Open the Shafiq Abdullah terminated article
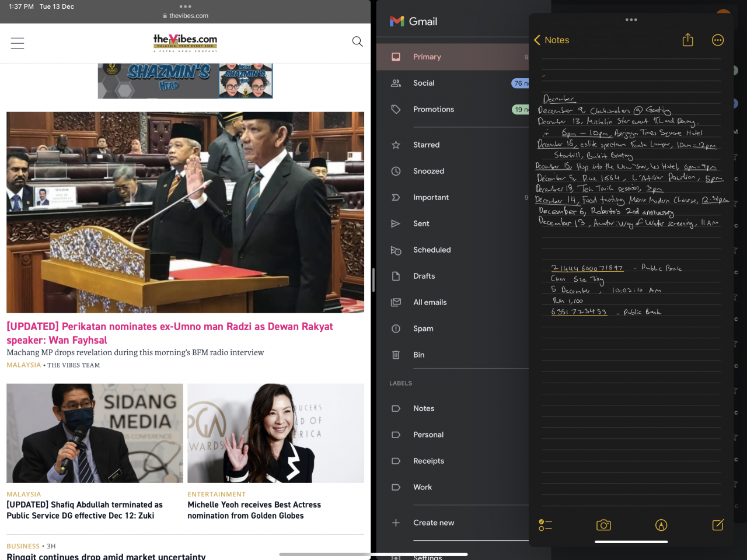747x560 pixels. [85, 510]
